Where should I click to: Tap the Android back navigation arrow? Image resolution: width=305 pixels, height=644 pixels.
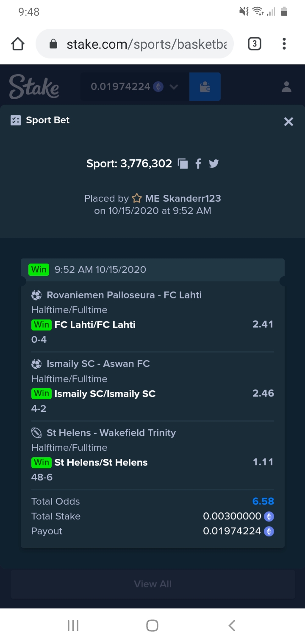click(232, 625)
